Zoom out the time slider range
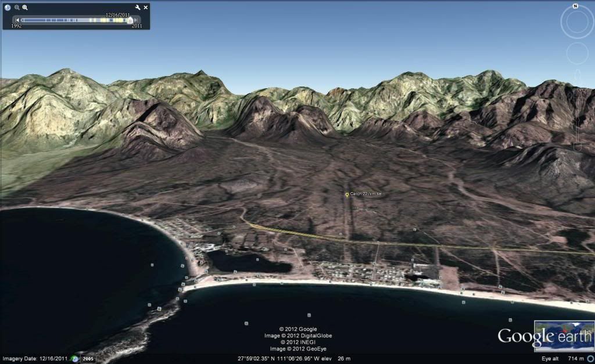The width and height of the screenshot is (595, 364). 17,8
